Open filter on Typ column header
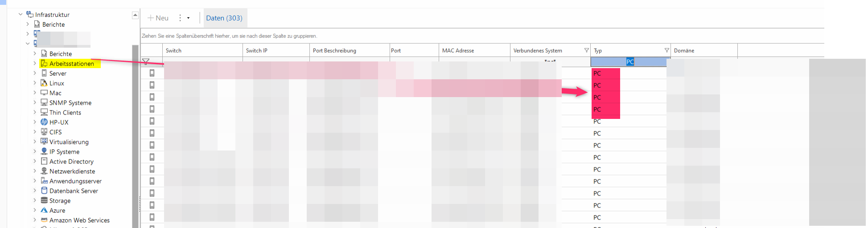This screenshot has height=228, width=868. pos(666,50)
